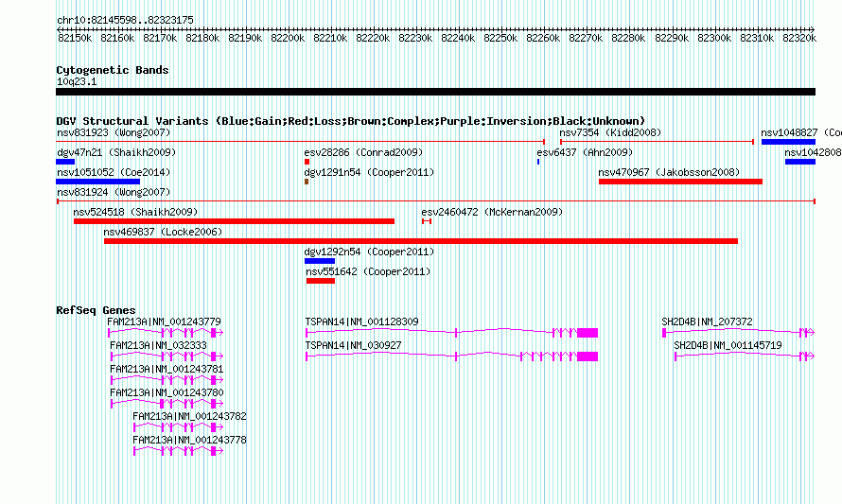
Task: Click the FAM213A|NM_001243782 transcript label
Action: [x=189, y=416]
